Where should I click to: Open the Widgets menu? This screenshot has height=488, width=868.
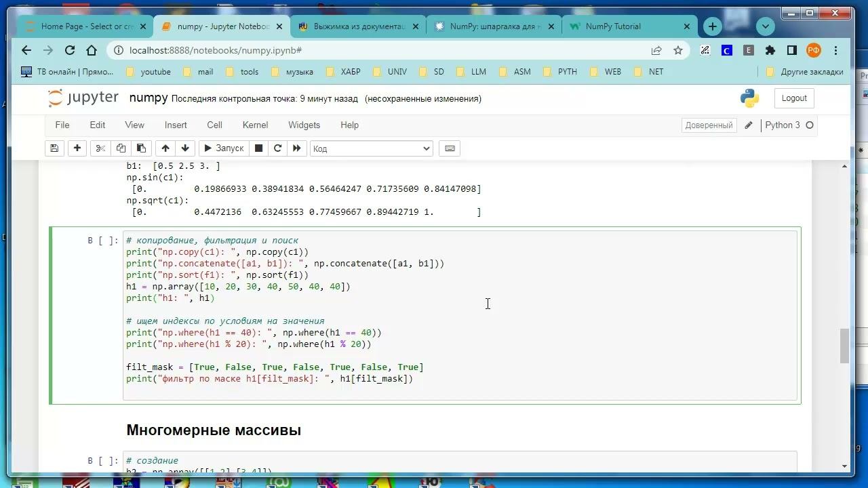tap(304, 125)
